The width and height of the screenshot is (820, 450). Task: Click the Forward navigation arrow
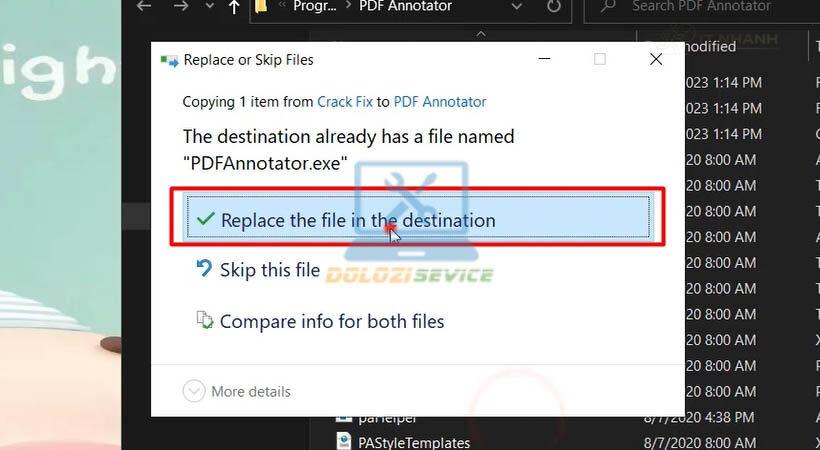click(180, 6)
